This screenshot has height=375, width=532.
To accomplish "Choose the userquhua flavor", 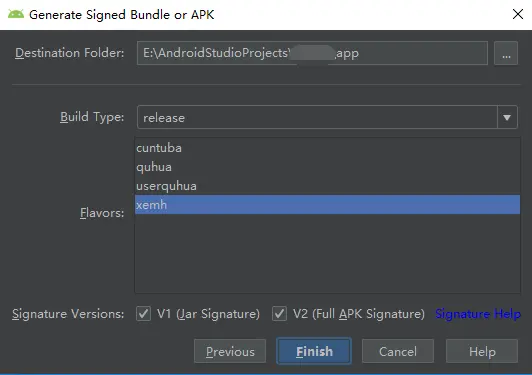I will point(327,186).
